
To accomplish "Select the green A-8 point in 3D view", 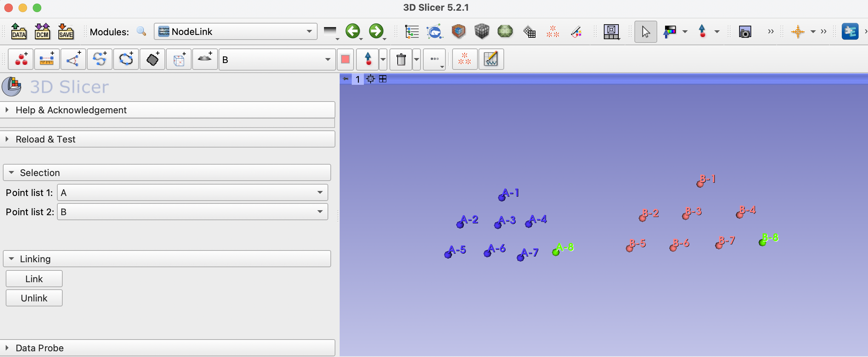I will [x=556, y=252].
